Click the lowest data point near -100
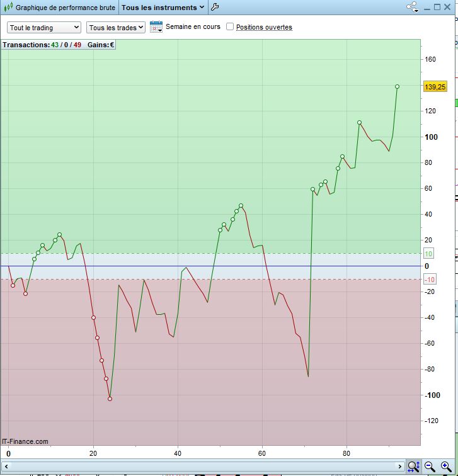The image size is (458, 476). tap(110, 399)
